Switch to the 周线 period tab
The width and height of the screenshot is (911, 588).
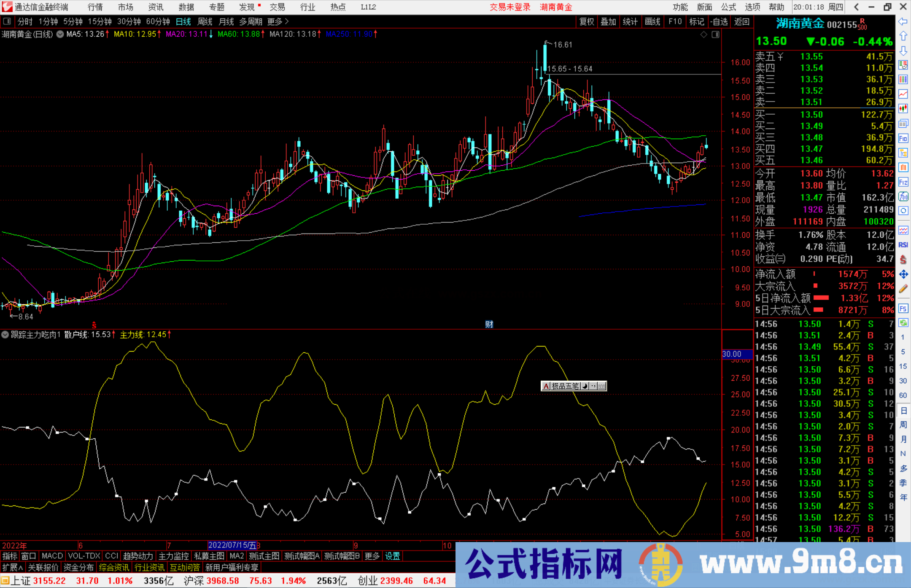(205, 21)
